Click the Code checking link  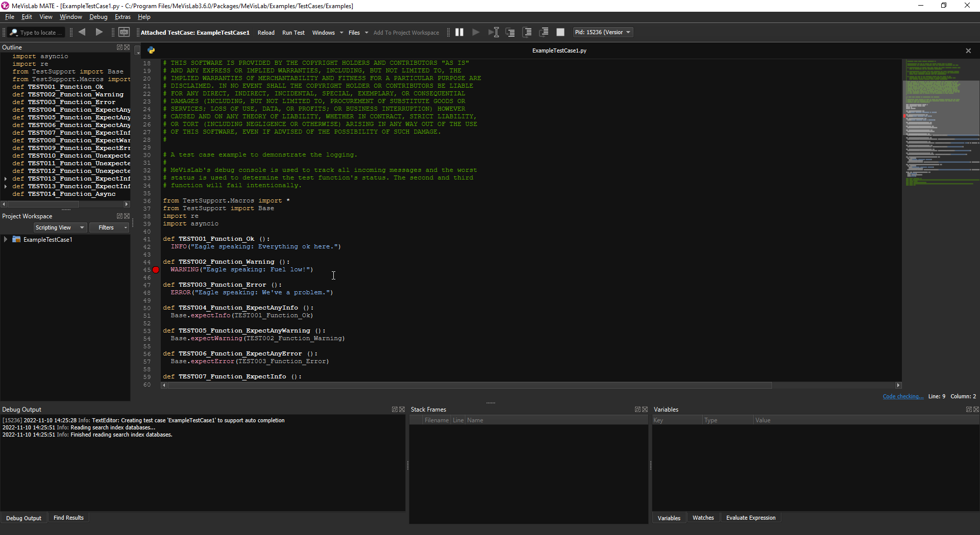[x=902, y=396]
